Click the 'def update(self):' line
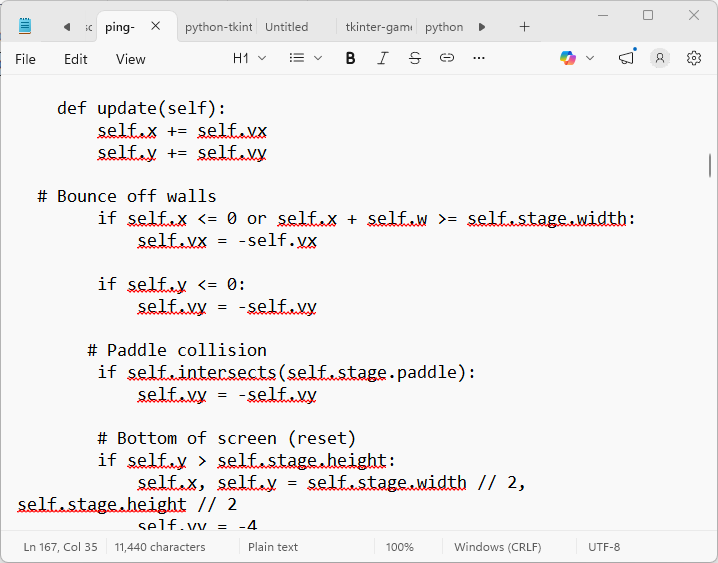718x563 pixels. (141, 108)
